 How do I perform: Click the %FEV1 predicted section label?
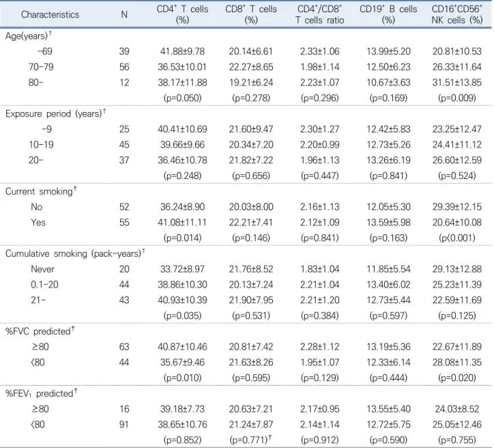pos(41,393)
